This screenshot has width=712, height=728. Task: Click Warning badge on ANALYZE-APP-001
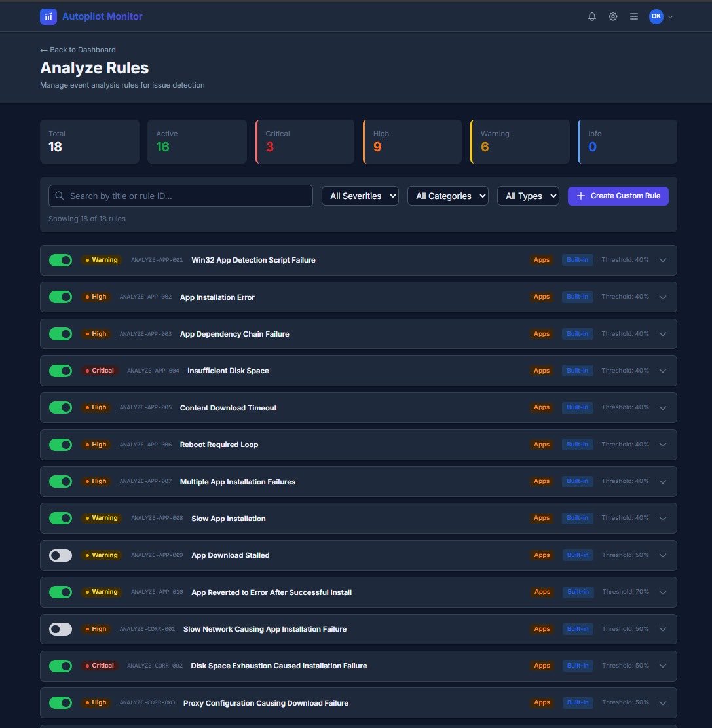(x=102, y=259)
